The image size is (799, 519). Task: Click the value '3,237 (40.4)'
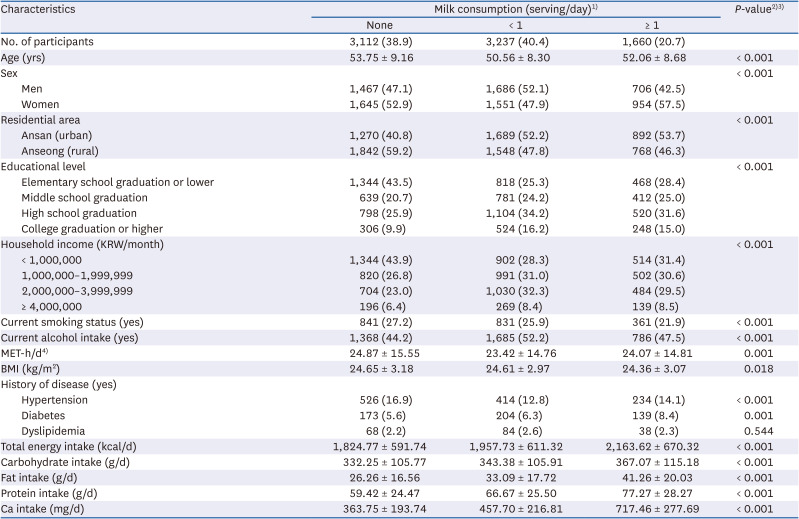[517, 42]
